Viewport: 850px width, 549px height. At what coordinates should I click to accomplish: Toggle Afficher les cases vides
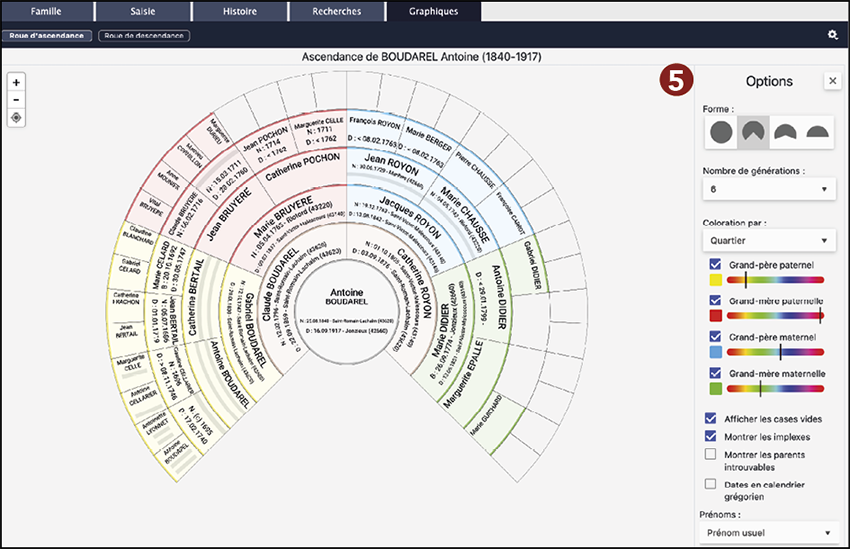(x=711, y=418)
